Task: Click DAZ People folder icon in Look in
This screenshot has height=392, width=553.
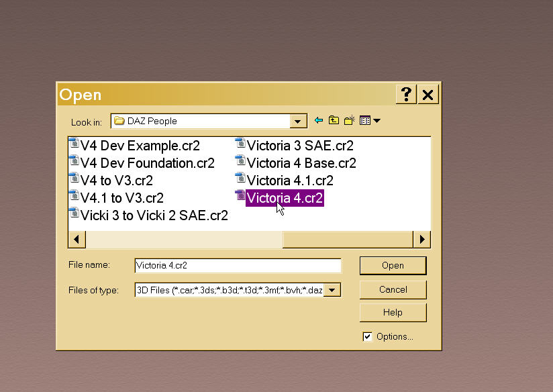Action: pyautogui.click(x=119, y=121)
